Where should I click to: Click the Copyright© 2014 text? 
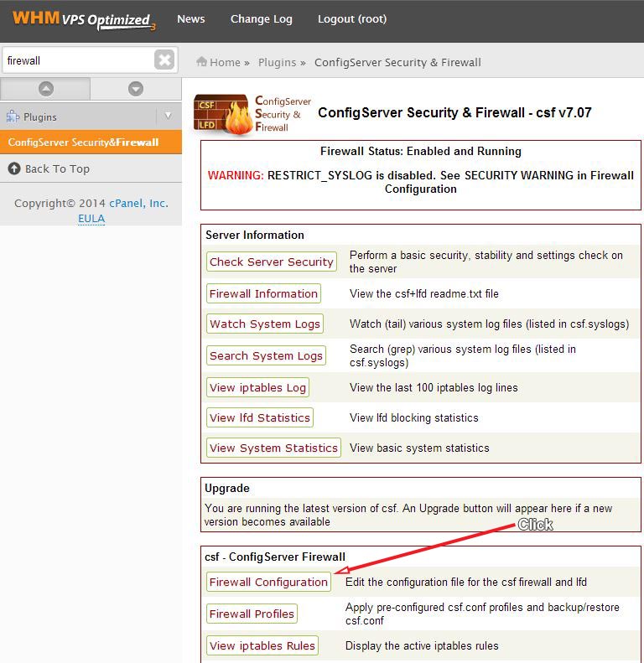coord(60,204)
